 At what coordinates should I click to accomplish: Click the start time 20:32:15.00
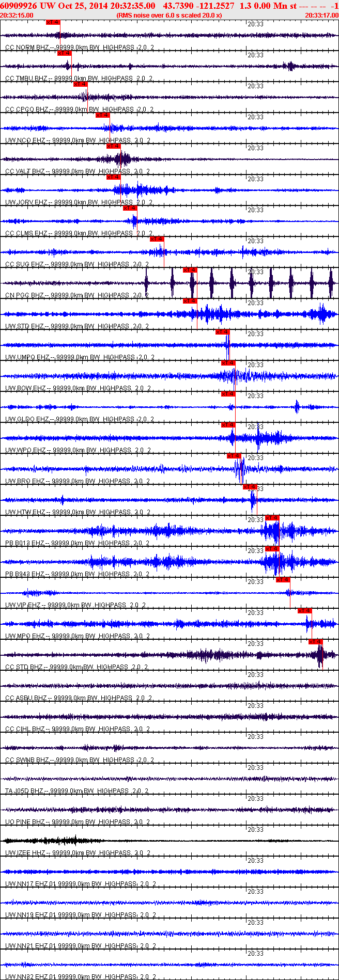click(x=17, y=15)
